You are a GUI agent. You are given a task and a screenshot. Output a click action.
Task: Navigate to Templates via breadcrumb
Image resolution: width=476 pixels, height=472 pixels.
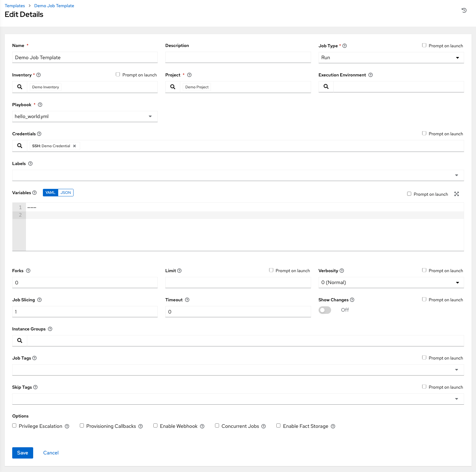[14, 5]
